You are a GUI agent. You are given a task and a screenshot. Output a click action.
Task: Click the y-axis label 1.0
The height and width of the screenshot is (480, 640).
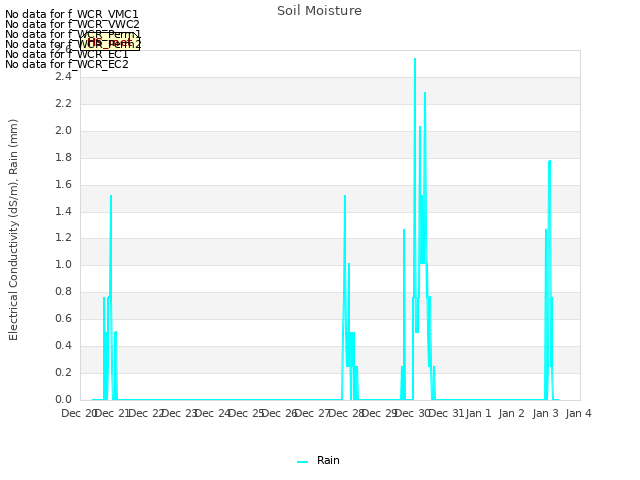point(63,264)
